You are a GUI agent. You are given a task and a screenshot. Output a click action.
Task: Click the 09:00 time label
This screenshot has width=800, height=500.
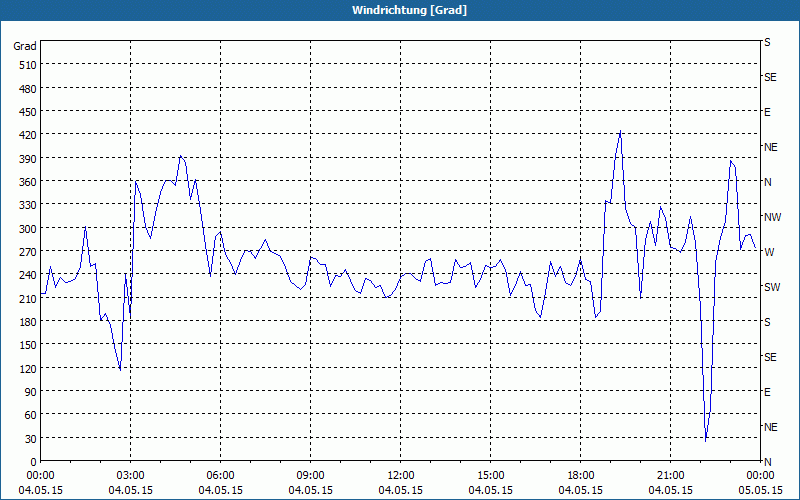[311, 476]
